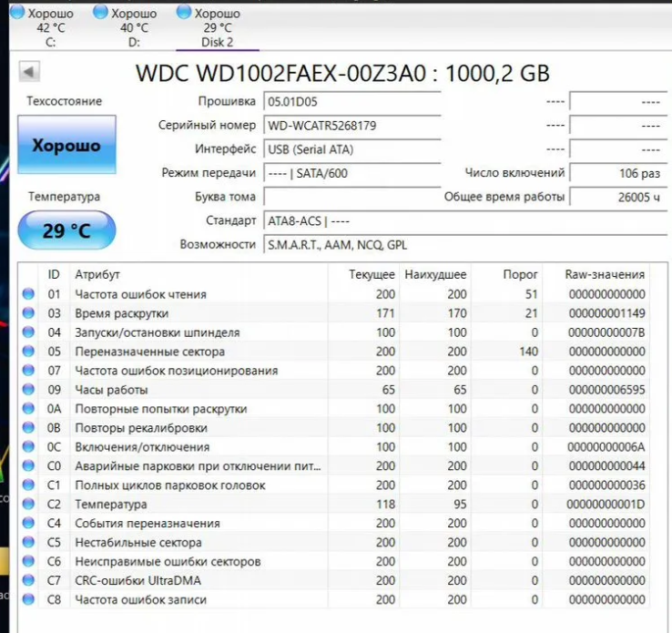
Task: Click status dot for attribute 07
Action: point(28,371)
